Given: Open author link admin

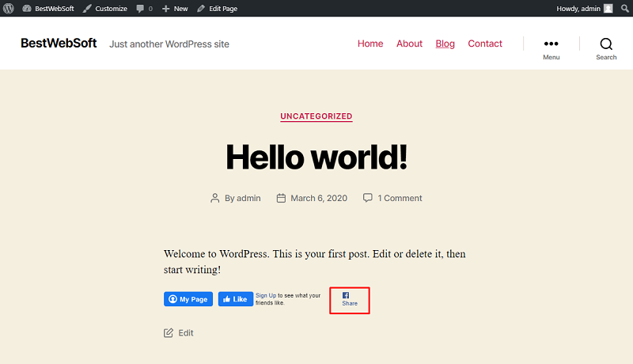Looking at the screenshot, I should 248,198.
